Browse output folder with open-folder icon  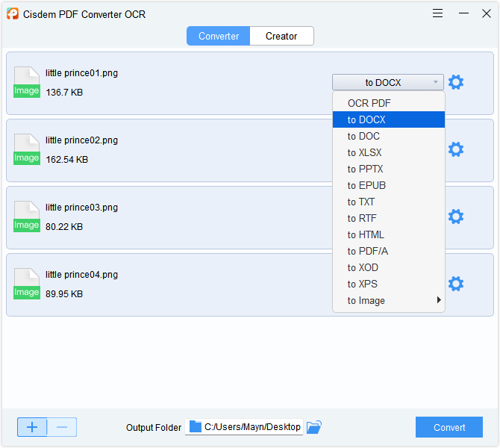coord(314,427)
